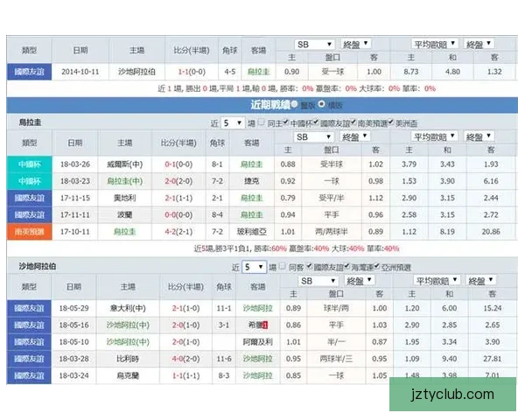Open the SB dropdown in 烏拉圭 section

[314, 136]
